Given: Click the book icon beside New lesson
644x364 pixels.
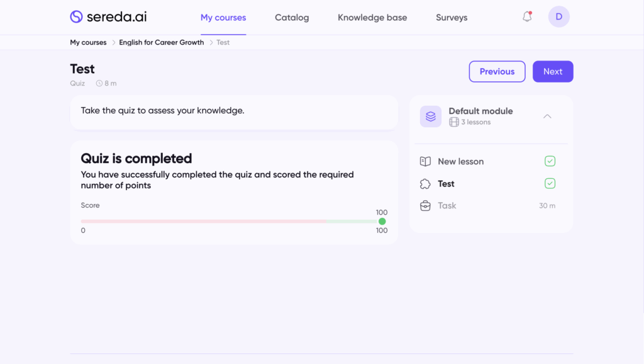Looking at the screenshot, I should tap(425, 162).
